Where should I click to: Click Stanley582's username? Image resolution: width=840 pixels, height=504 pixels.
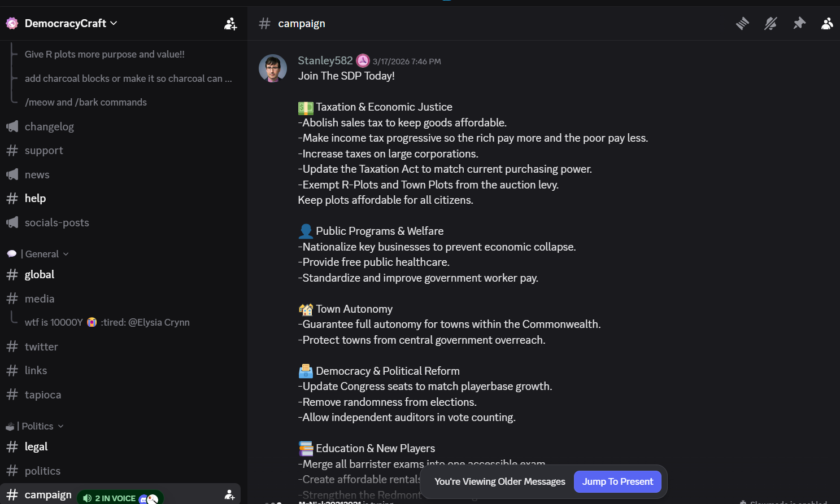[325, 60]
